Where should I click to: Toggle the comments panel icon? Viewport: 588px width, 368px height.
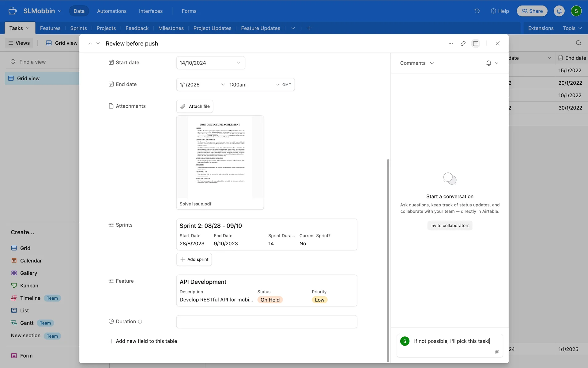pos(476,44)
